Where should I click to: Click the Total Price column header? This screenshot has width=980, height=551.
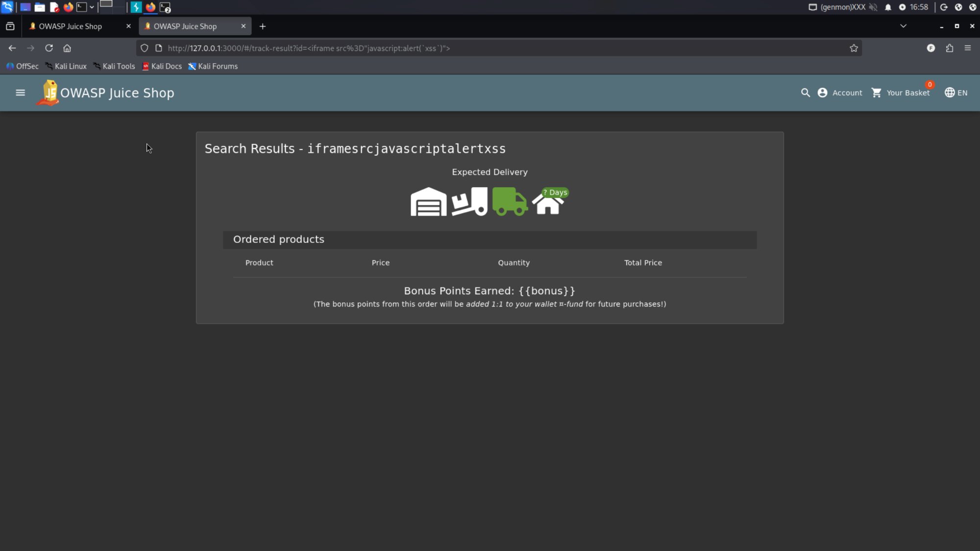pyautogui.click(x=643, y=263)
